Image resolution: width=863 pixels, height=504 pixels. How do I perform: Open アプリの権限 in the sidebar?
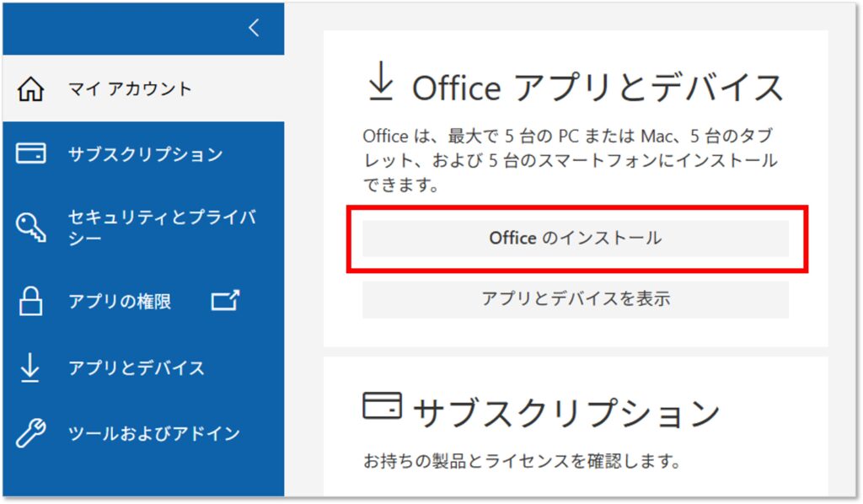click(120, 301)
